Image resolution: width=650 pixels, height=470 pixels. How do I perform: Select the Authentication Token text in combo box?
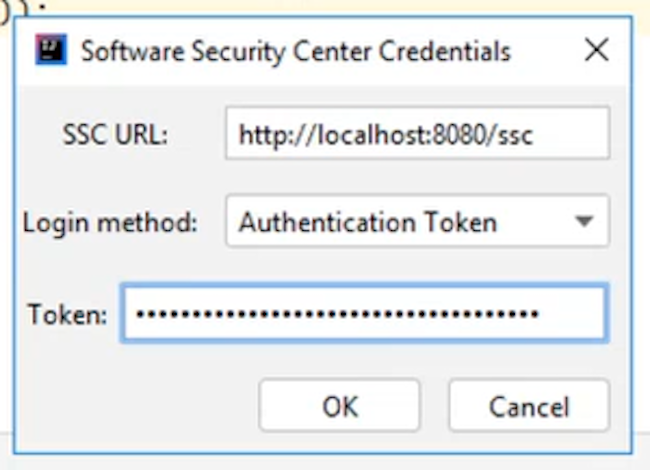(x=367, y=221)
